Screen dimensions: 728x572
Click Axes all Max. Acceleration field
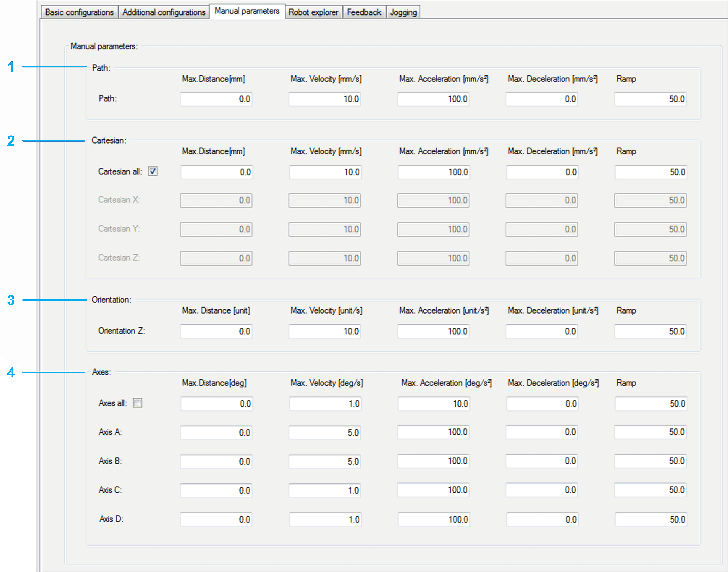point(434,403)
